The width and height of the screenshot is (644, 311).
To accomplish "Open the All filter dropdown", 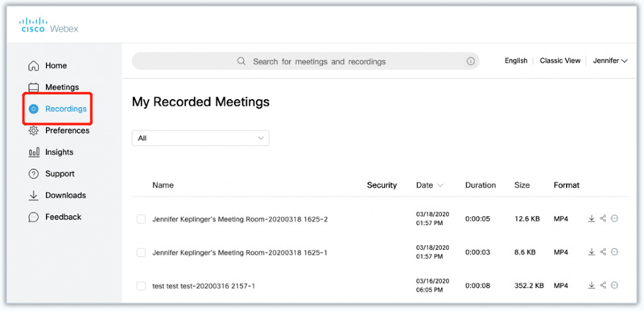I will [x=200, y=138].
